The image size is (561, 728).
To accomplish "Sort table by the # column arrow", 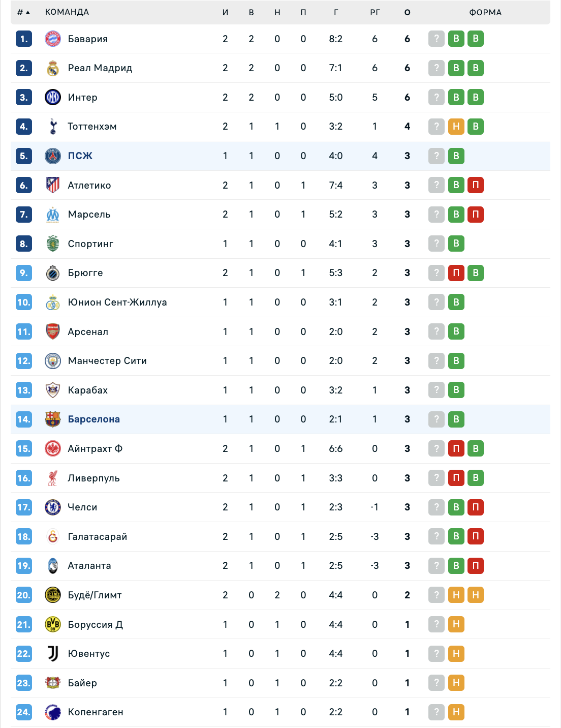I will coord(23,12).
